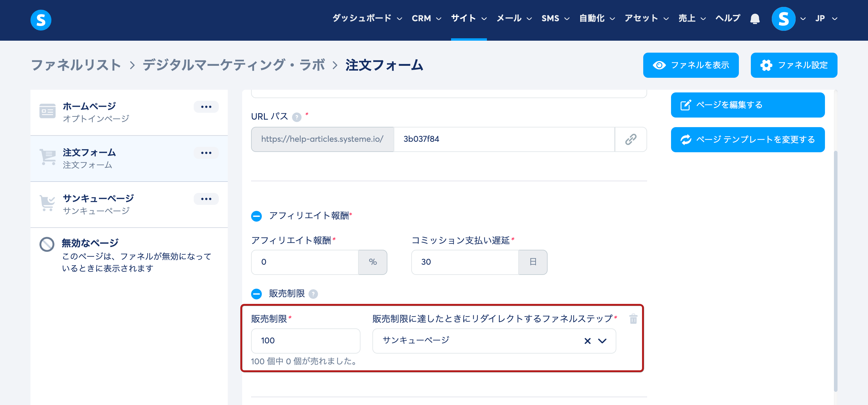Select the サンキューページ funnel step

pos(129,204)
